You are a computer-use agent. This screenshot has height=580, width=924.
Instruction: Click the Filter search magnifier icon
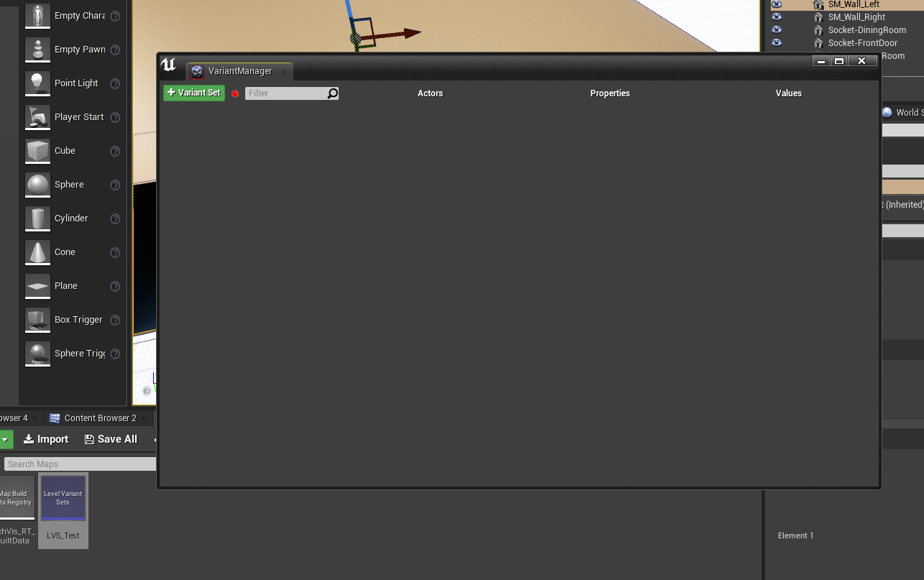pyautogui.click(x=332, y=93)
